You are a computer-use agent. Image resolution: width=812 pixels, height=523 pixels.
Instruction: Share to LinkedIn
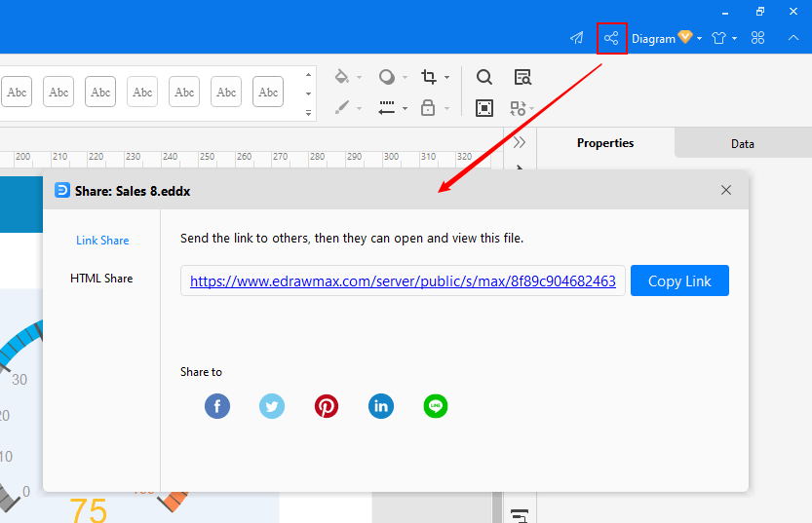[x=381, y=406]
